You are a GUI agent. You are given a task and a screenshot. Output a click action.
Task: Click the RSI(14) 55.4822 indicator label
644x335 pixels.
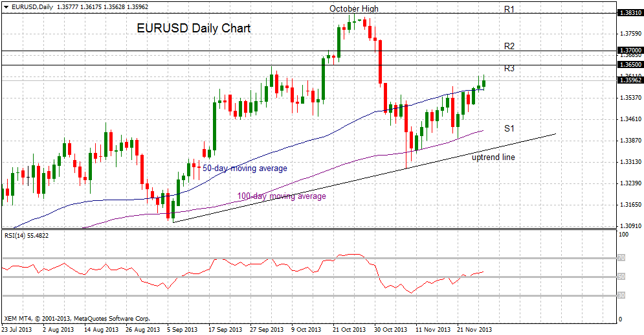pos(27,235)
